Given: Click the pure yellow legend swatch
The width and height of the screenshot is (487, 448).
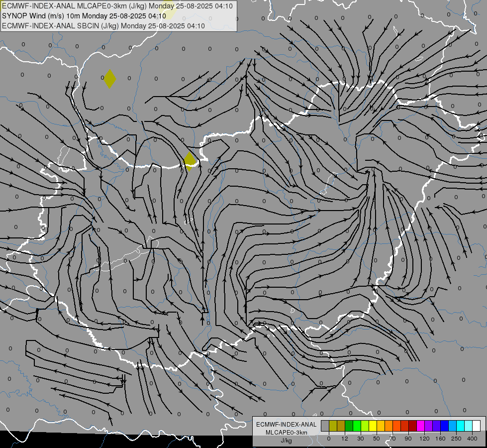Looking at the screenshot, I should tap(373, 426).
